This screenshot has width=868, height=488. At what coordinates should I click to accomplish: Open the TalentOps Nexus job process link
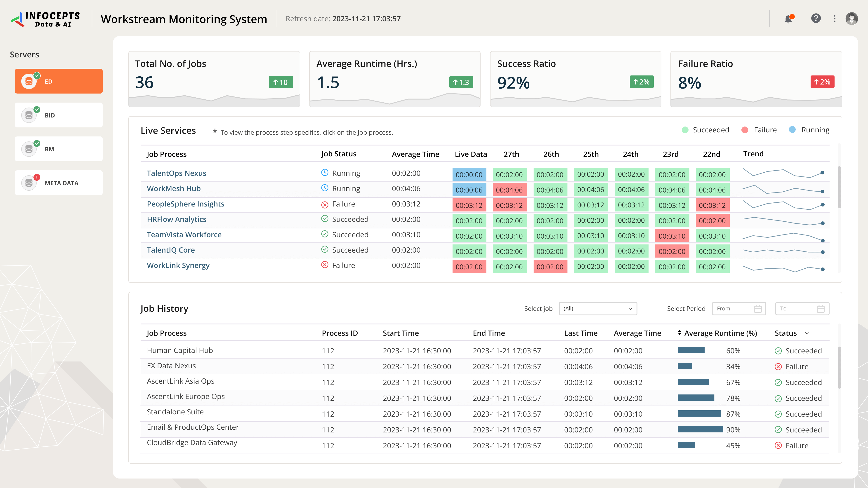[x=177, y=173]
